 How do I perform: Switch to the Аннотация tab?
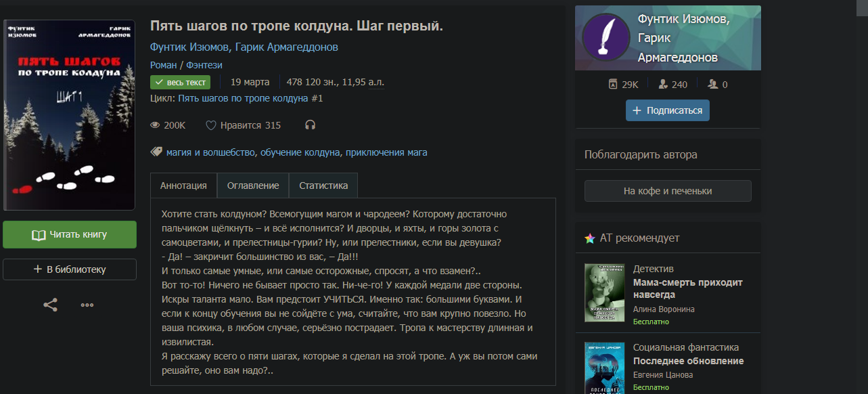pyautogui.click(x=183, y=185)
